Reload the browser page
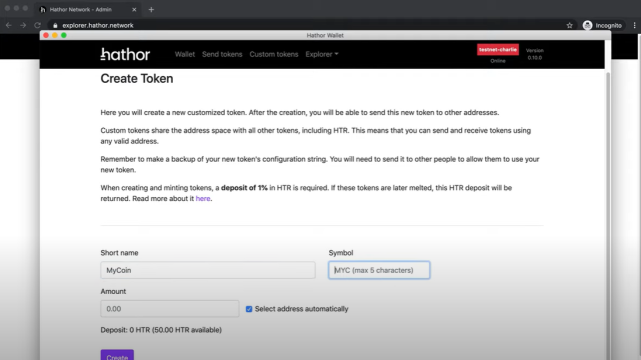641x360 pixels. tap(37, 25)
